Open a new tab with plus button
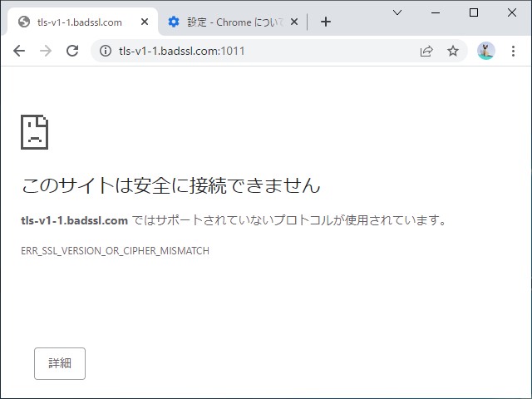The image size is (532, 399). pos(326,22)
